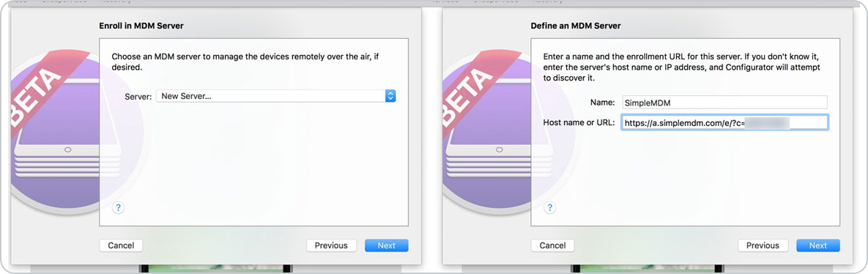Click Next in Enroll in MDM Server dialog
Screen dimensions: 868x274
tap(387, 245)
